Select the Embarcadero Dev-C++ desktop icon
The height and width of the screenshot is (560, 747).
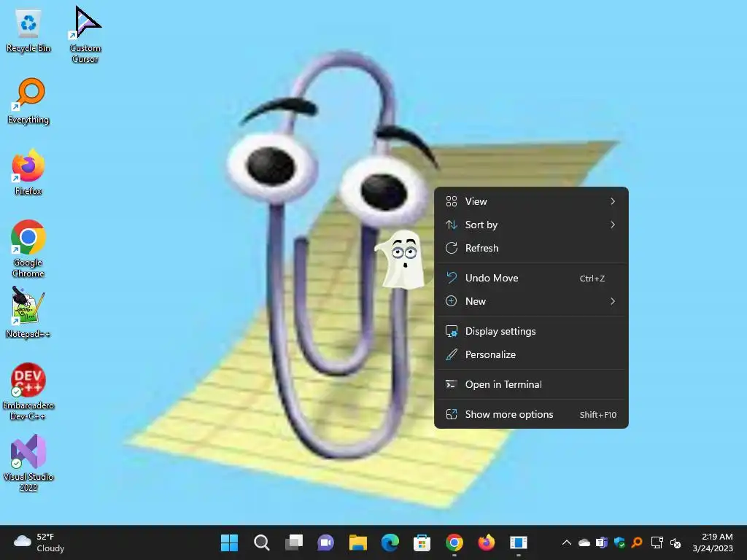pyautogui.click(x=28, y=392)
